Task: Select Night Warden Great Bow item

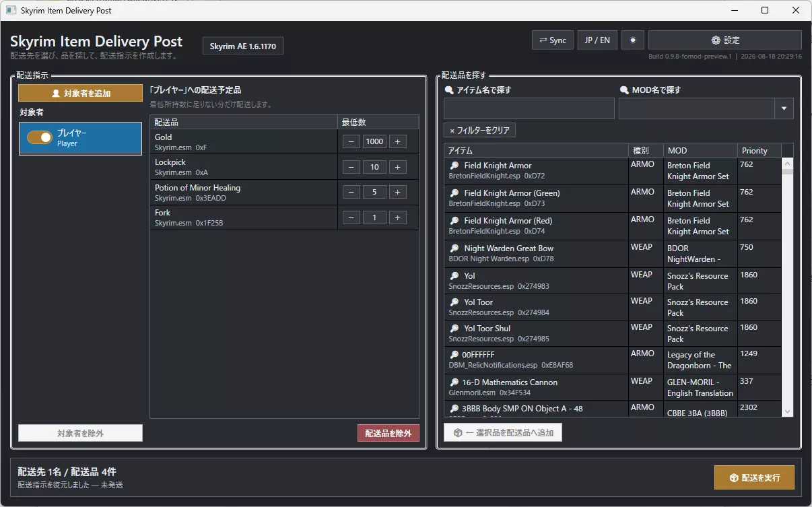Action: point(536,254)
